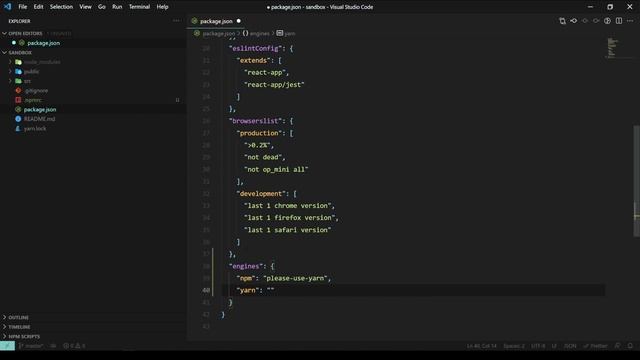Click the yarn icon beside yarn.lock
The height and width of the screenshot is (360, 640).
18,129
